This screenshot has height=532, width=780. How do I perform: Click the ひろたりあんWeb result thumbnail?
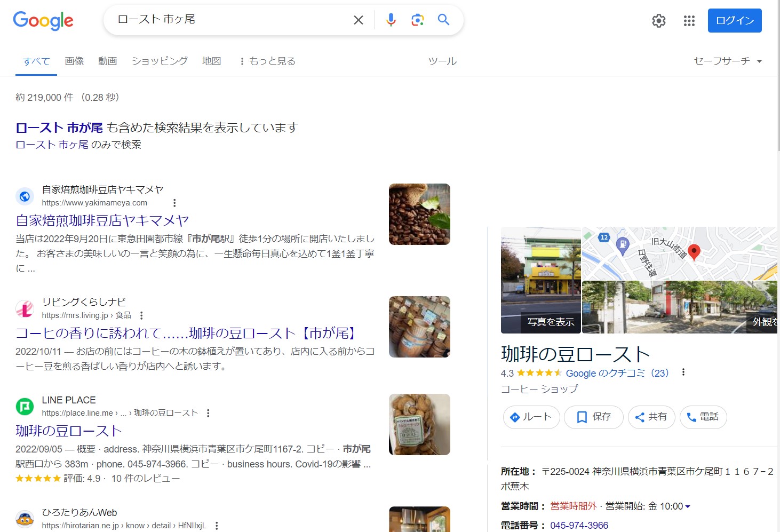[419, 519]
